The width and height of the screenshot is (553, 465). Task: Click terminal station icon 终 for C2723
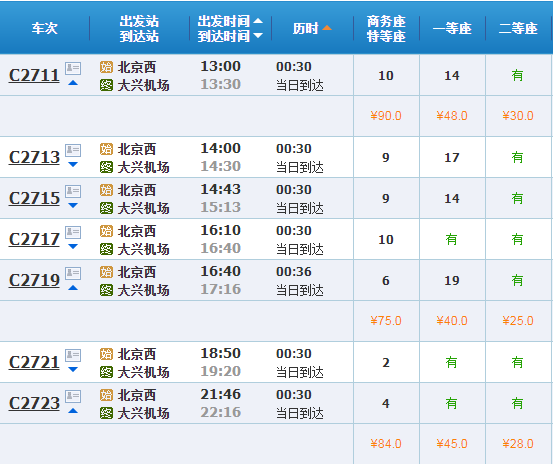point(106,413)
